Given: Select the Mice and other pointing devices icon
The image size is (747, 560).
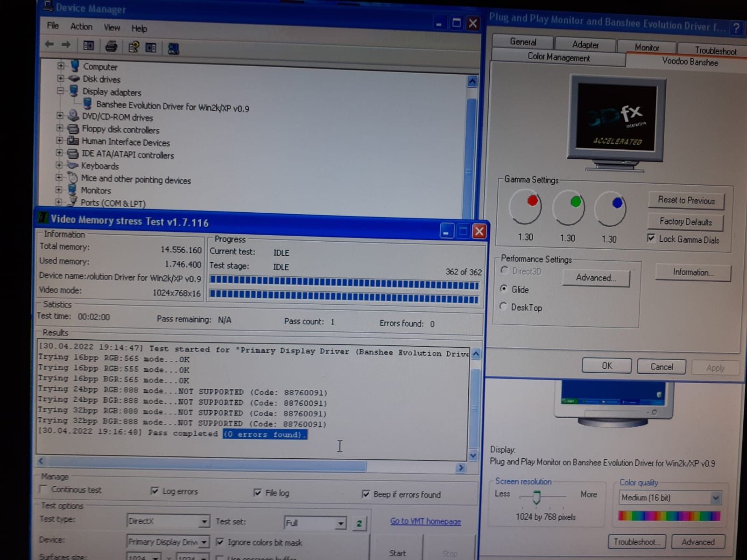Looking at the screenshot, I should (72, 177).
